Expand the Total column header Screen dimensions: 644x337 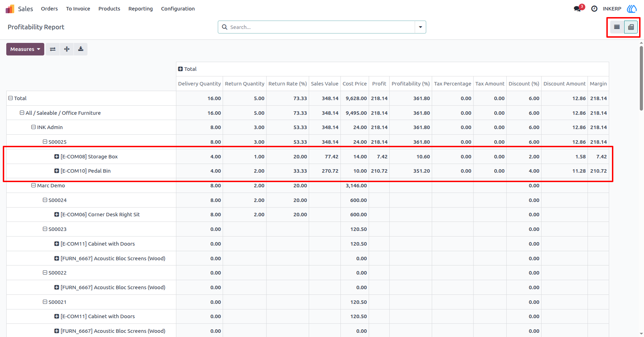tap(180, 69)
